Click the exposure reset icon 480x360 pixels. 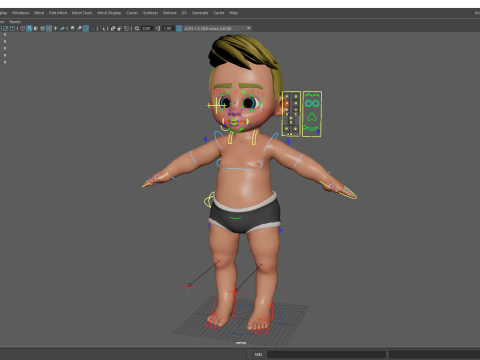click(x=137, y=28)
